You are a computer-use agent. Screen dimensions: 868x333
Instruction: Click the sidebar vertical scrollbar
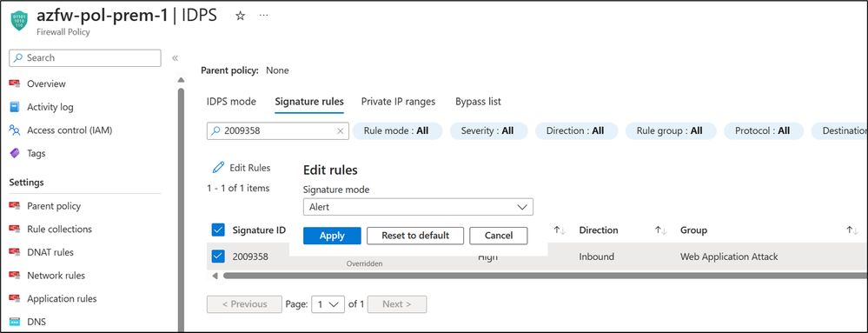[x=181, y=210]
